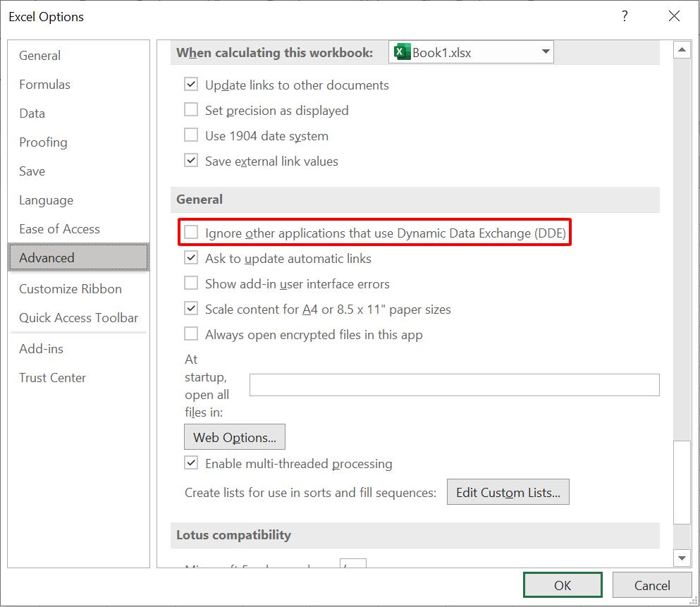Switch to the Formulas category
Viewport: 700px width, 607px height.
pos(44,84)
